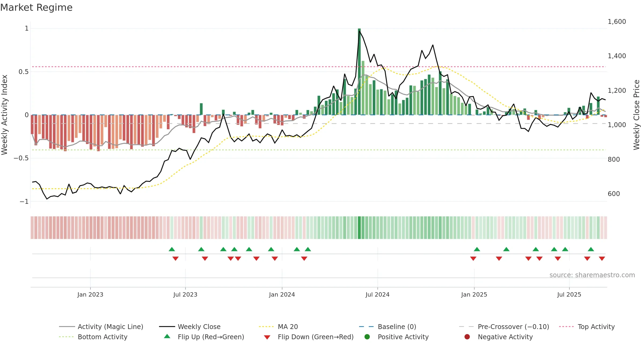Click the green Positive Activity circle icon
Screen dimensions: 644x362
[x=367, y=337]
